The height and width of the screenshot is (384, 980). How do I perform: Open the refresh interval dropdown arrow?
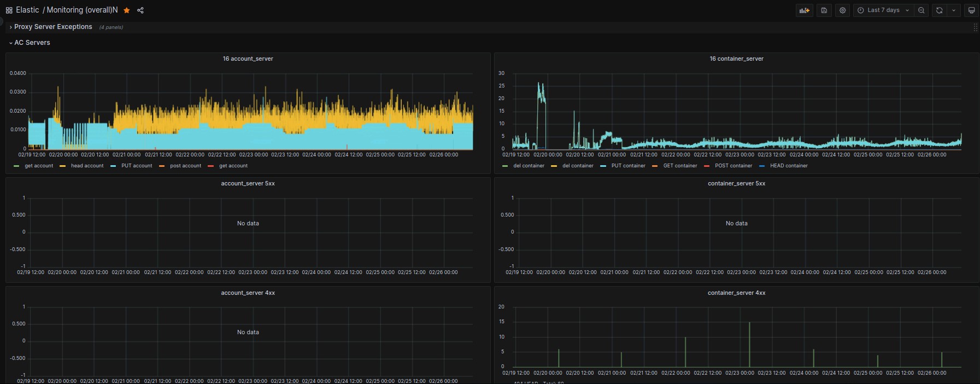(954, 10)
